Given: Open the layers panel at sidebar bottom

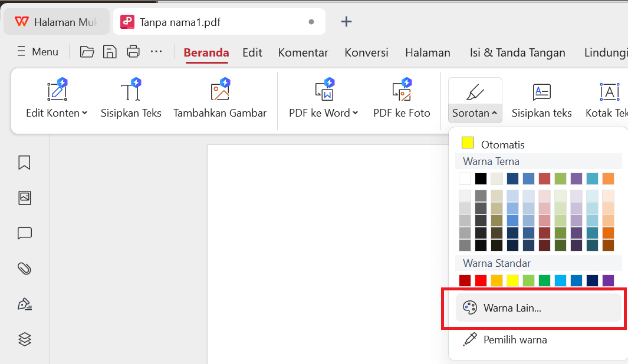Looking at the screenshot, I should 24,339.
